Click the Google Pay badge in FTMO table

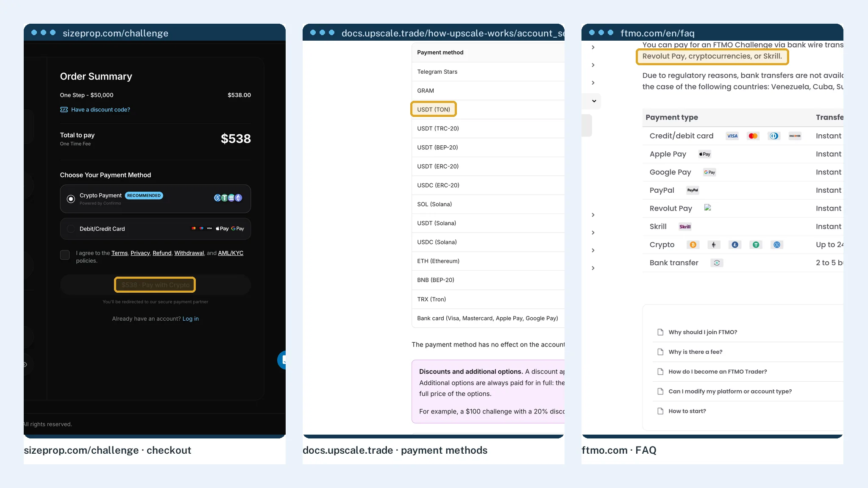click(709, 172)
